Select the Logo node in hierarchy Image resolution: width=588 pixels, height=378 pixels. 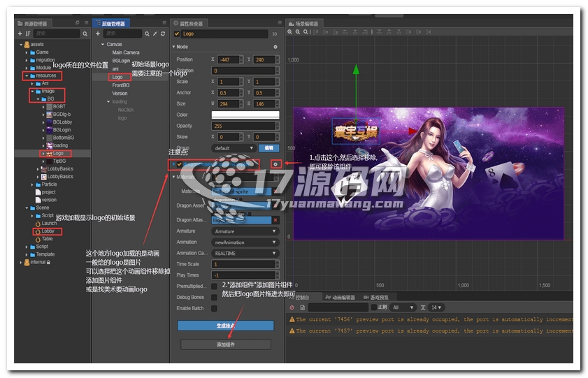(117, 77)
